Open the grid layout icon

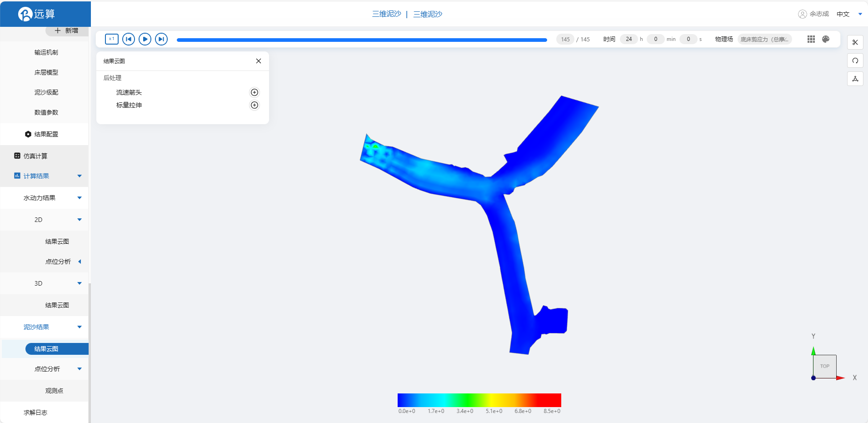(811, 39)
